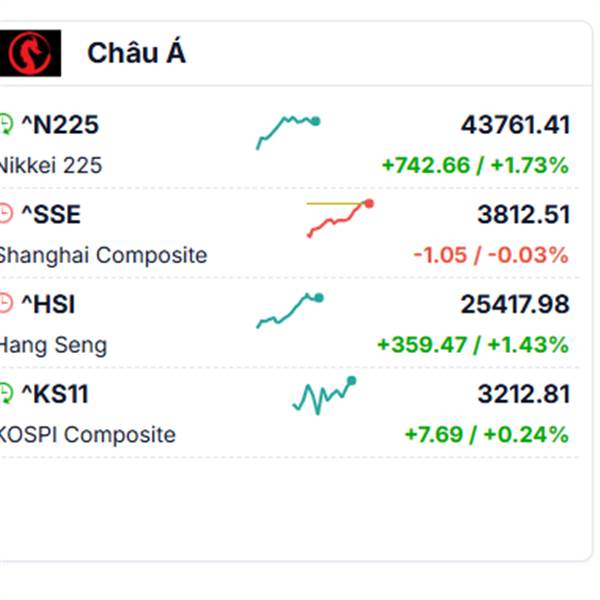Click the red -1.05 / -0.03% change value
The height and width of the screenshot is (600, 600).
(491, 255)
